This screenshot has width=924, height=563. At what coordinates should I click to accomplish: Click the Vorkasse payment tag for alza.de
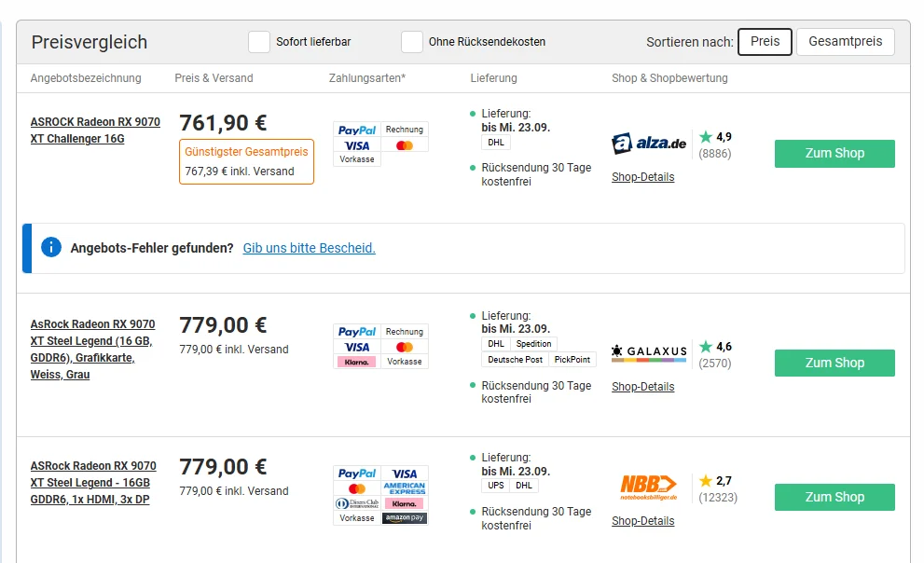coord(357,159)
